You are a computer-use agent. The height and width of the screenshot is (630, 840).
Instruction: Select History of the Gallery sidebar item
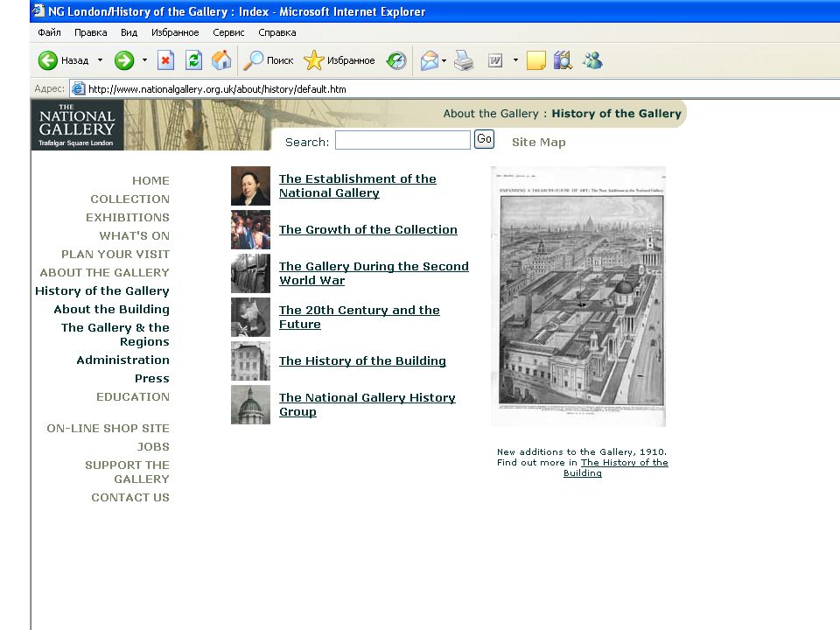click(x=101, y=290)
